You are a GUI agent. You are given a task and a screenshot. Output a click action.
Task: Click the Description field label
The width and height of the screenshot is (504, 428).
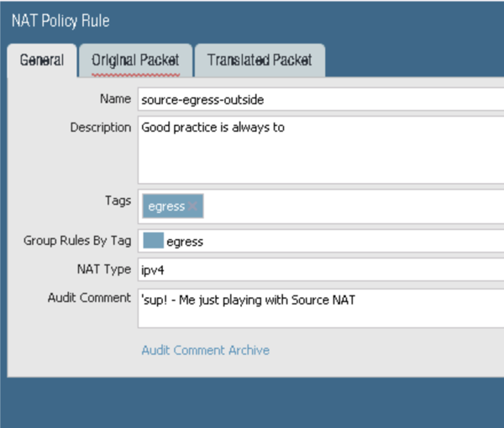[101, 128]
